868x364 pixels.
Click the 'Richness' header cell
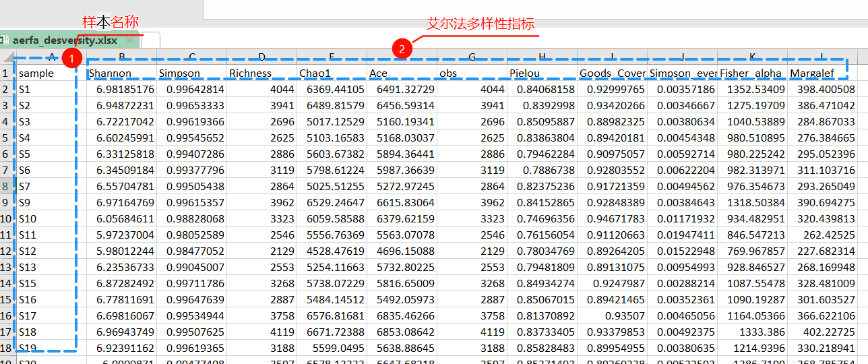tap(262, 73)
